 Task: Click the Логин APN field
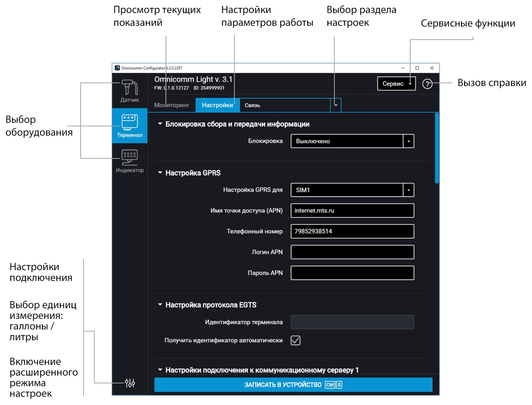pos(352,252)
